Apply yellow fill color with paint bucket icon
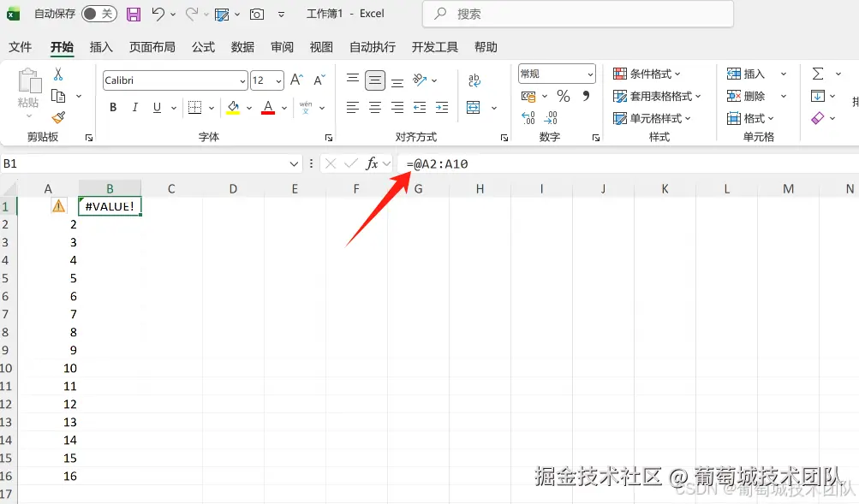This screenshot has height=504, width=859. (x=231, y=107)
